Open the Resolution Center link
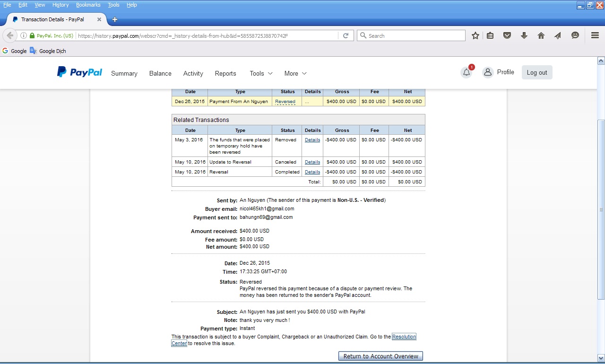605x364 pixels. pyautogui.click(x=404, y=337)
